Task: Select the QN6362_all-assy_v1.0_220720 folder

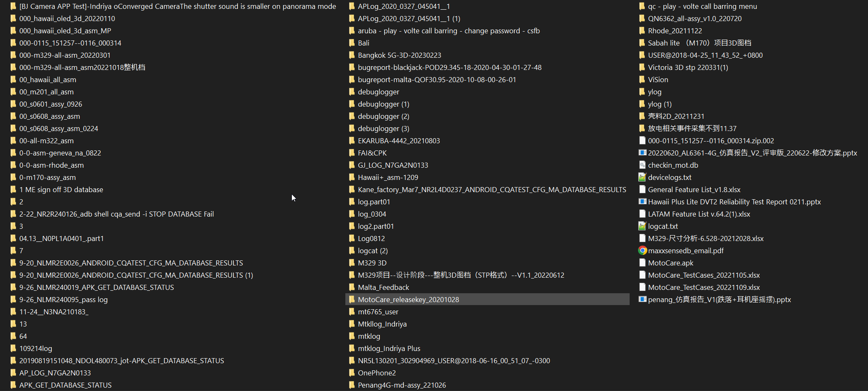Action: [x=695, y=19]
